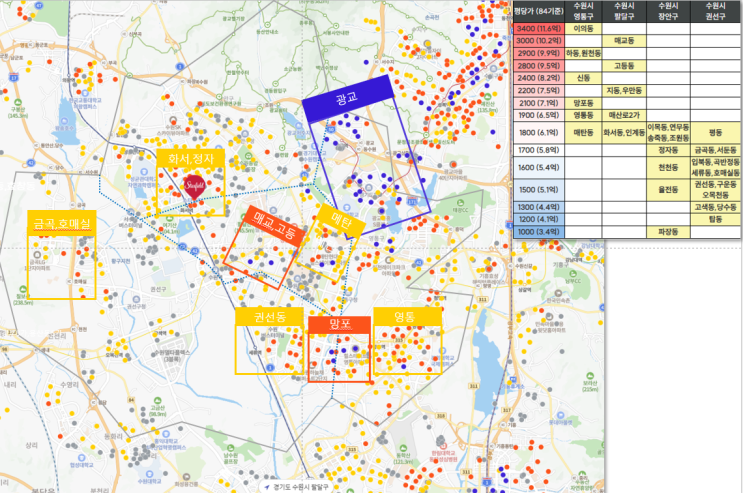Click the 매교동 table cell
This screenshot has width=743, height=493.
(624, 41)
